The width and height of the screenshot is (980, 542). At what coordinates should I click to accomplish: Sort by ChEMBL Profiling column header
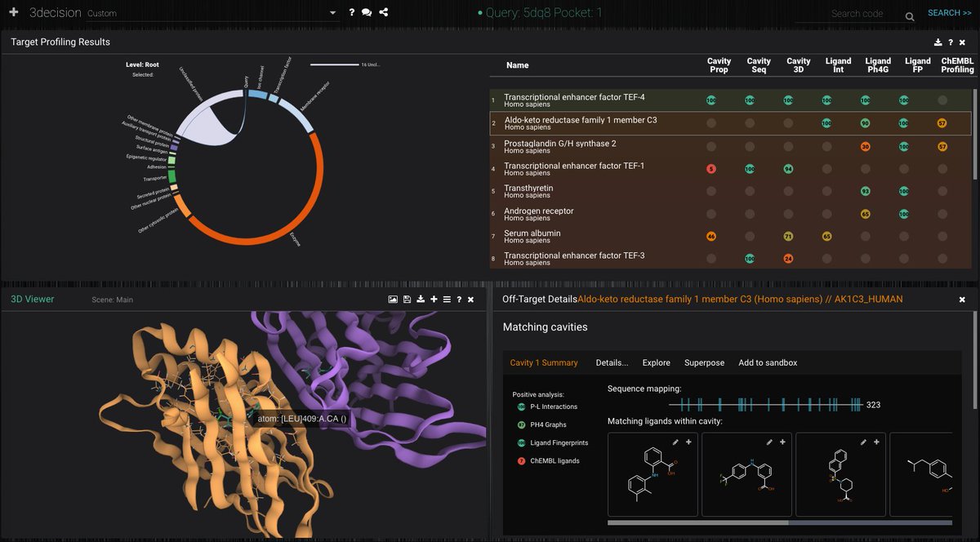tap(957, 65)
